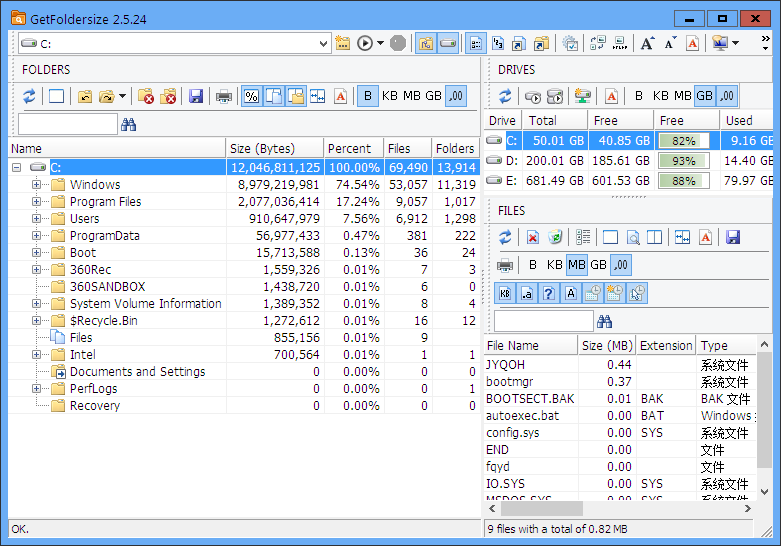Click the recycle bin icon in FILES toolbar
This screenshot has height=546, width=781.
[555, 237]
